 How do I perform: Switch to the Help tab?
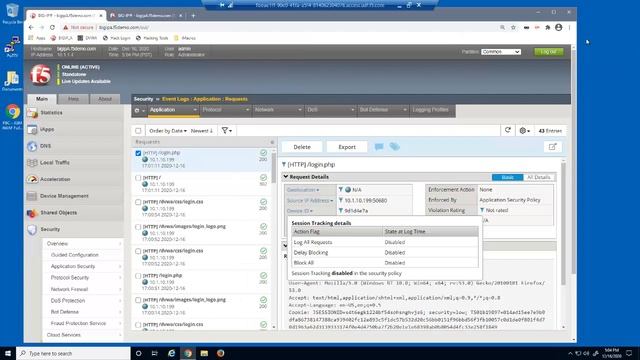73,99
